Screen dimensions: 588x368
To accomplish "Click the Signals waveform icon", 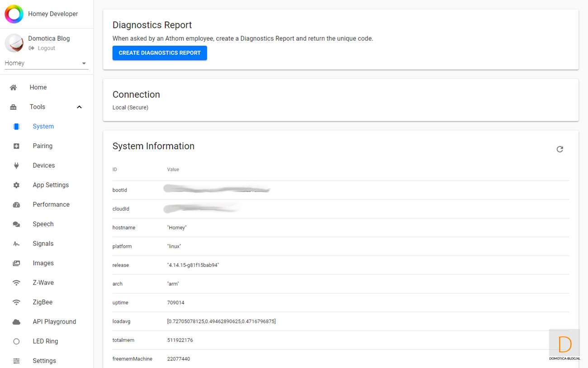I will pos(16,244).
